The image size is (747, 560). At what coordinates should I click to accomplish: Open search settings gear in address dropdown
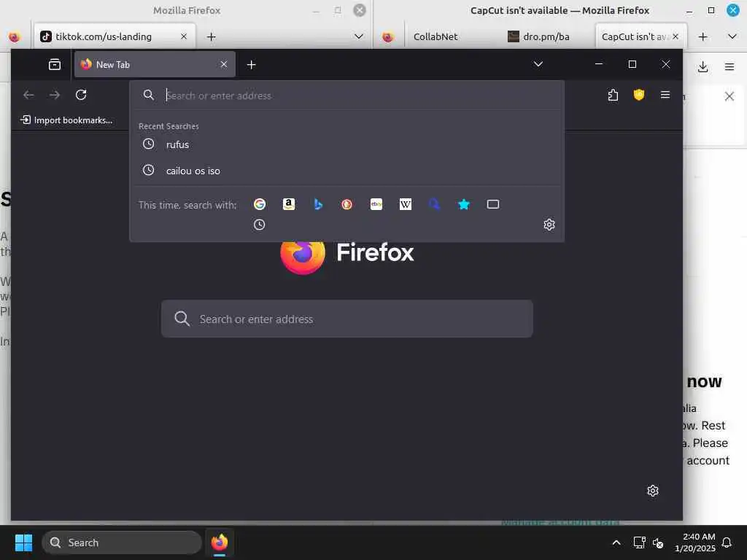click(549, 225)
